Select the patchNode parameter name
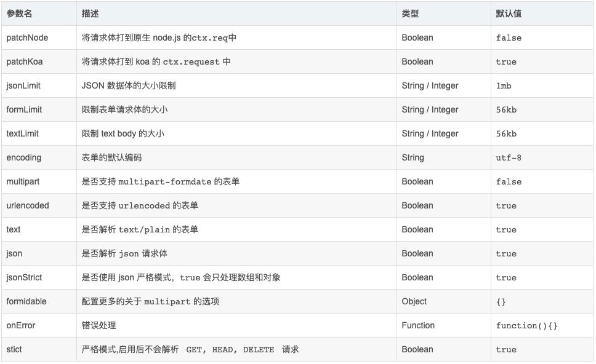Image resolution: width=596 pixels, height=364 pixels. coord(27,38)
